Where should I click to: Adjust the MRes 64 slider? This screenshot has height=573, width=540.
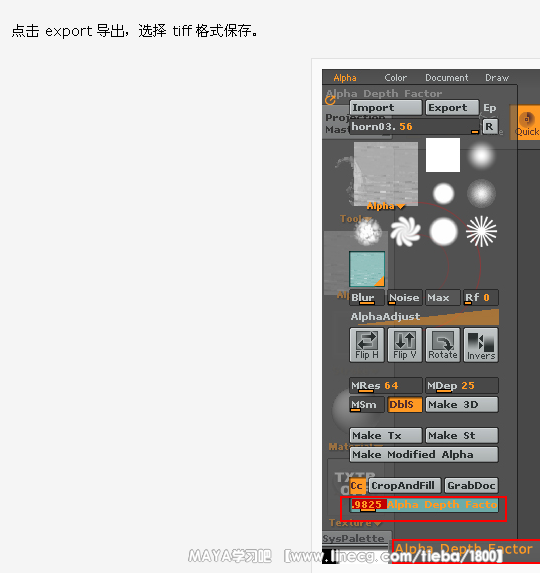pyautogui.click(x=386, y=386)
